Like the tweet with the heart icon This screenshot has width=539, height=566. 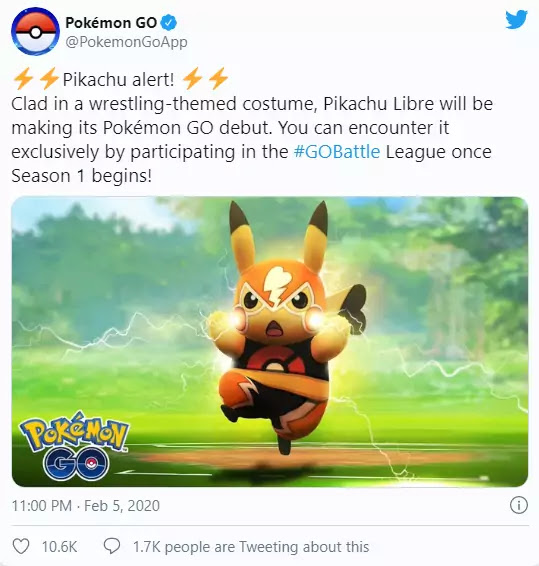coord(21,547)
